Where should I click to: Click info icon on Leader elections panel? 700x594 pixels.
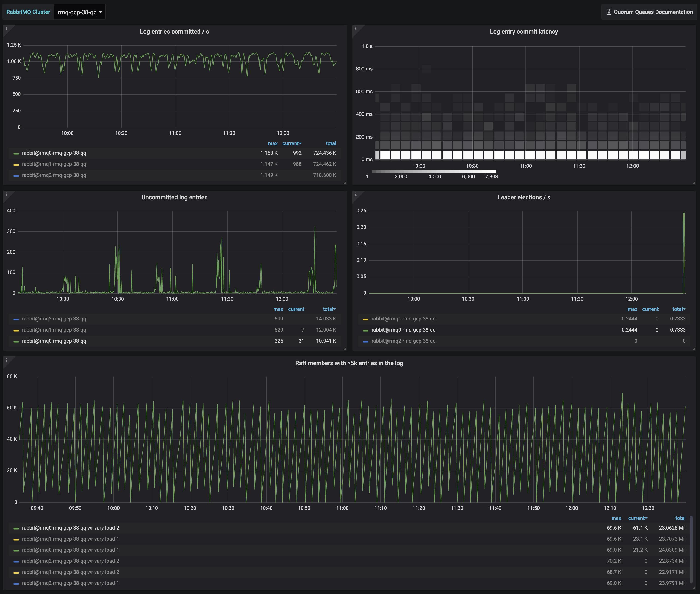coord(356,195)
